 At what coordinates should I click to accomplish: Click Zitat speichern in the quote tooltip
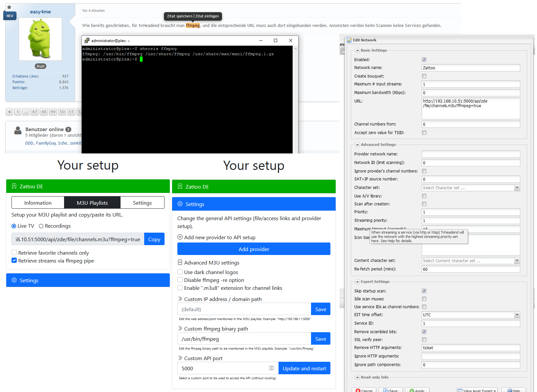click(x=180, y=16)
